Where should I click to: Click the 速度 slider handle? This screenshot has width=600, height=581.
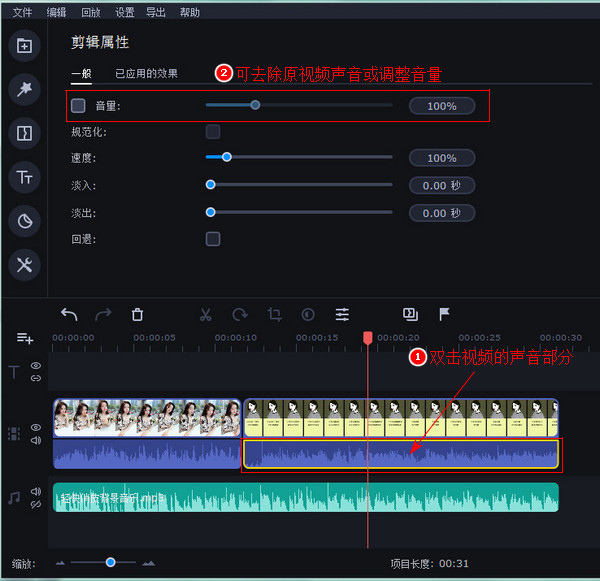[227, 157]
